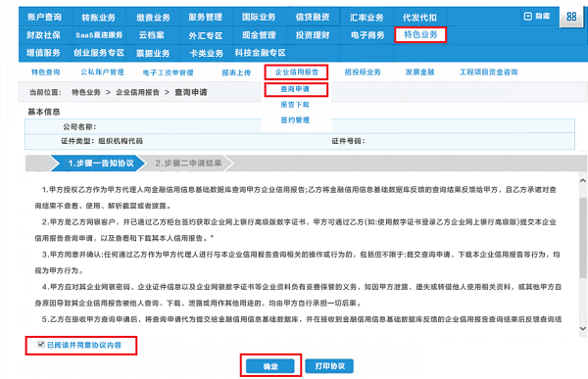The height and width of the screenshot is (379, 588).
Task: Go to 创业服务专区 menu
Action: pos(99,53)
